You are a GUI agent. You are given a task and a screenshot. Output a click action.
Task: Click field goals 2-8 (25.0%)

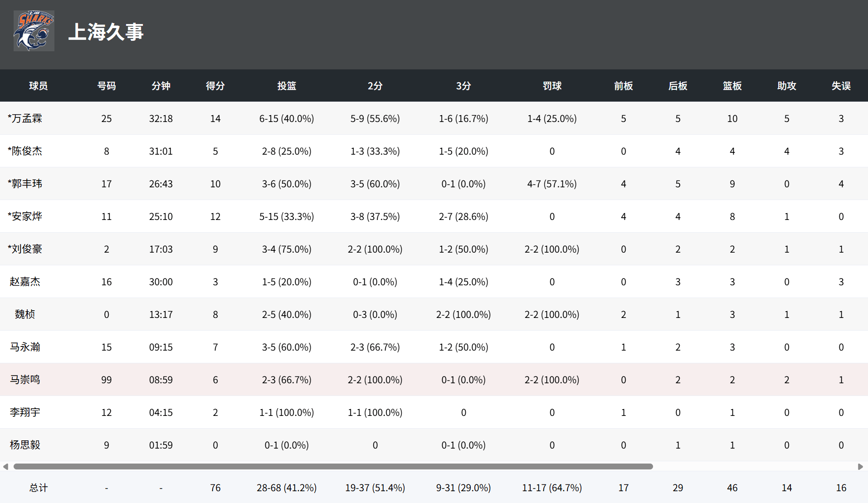[x=287, y=151]
